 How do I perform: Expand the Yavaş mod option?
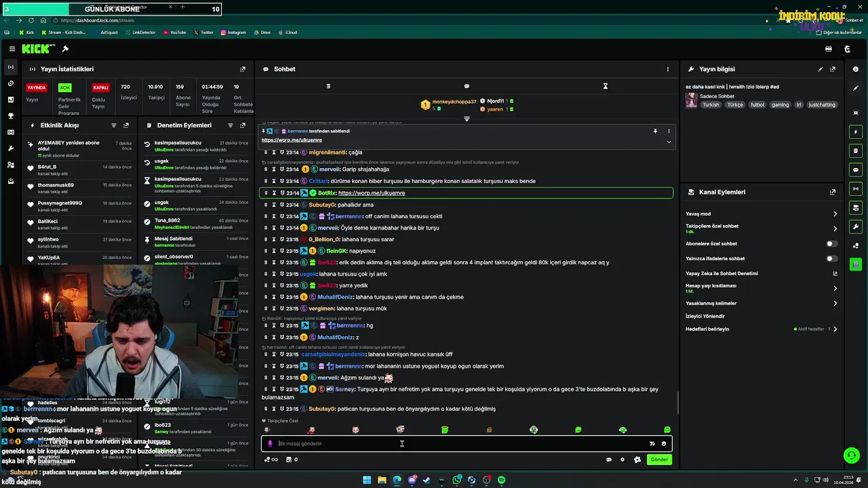pyautogui.click(x=835, y=213)
